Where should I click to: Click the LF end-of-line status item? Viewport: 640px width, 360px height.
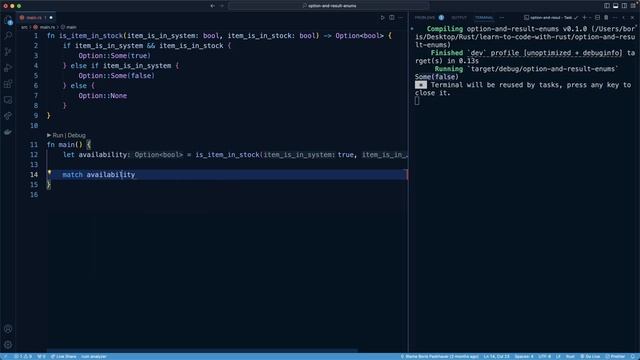point(558,356)
